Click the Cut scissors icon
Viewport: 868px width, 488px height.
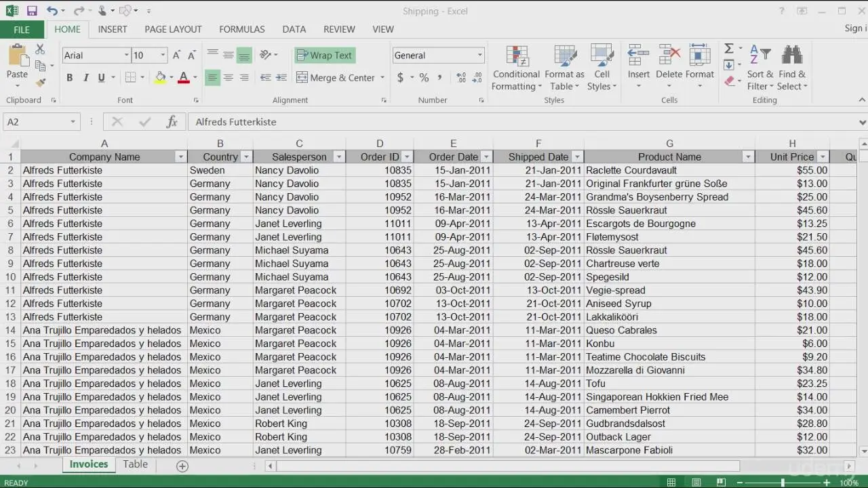40,49
